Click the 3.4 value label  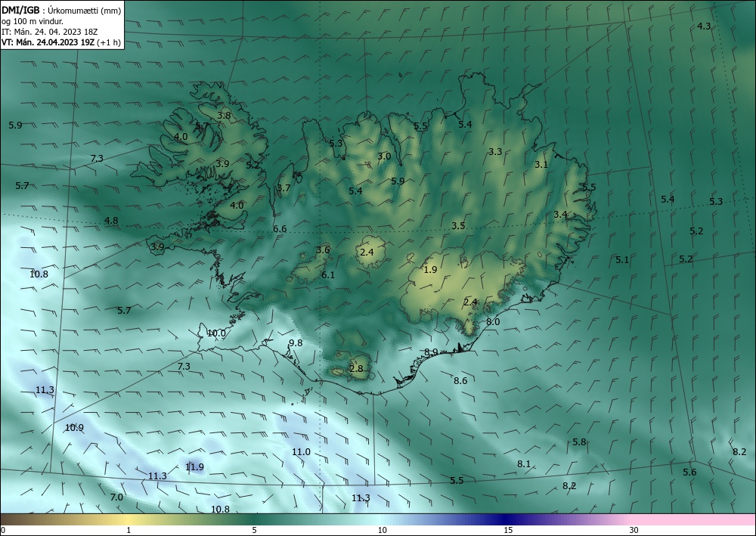[559, 215]
